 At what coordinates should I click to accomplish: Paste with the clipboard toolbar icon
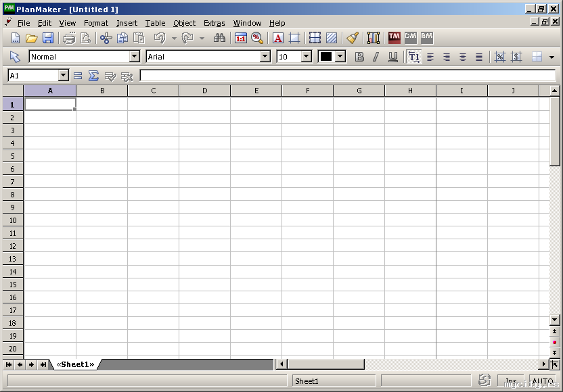[x=139, y=38]
